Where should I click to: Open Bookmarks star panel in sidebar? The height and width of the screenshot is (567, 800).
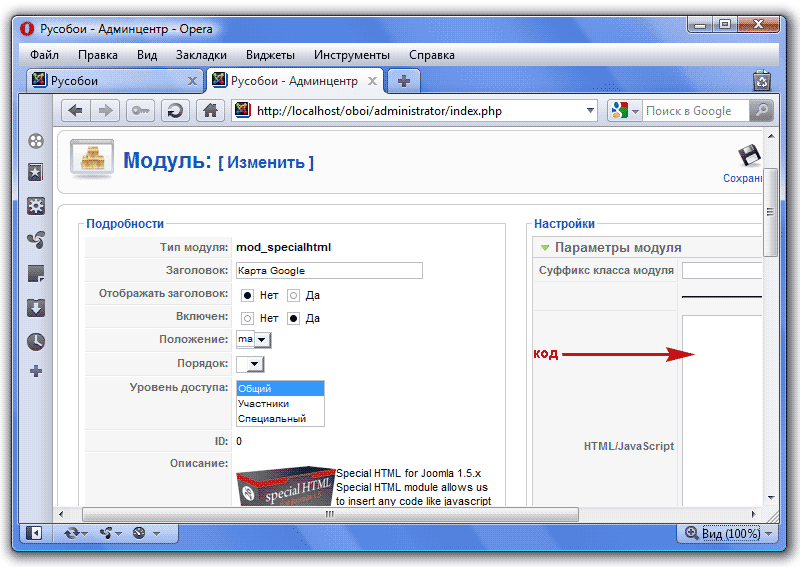click(x=36, y=172)
